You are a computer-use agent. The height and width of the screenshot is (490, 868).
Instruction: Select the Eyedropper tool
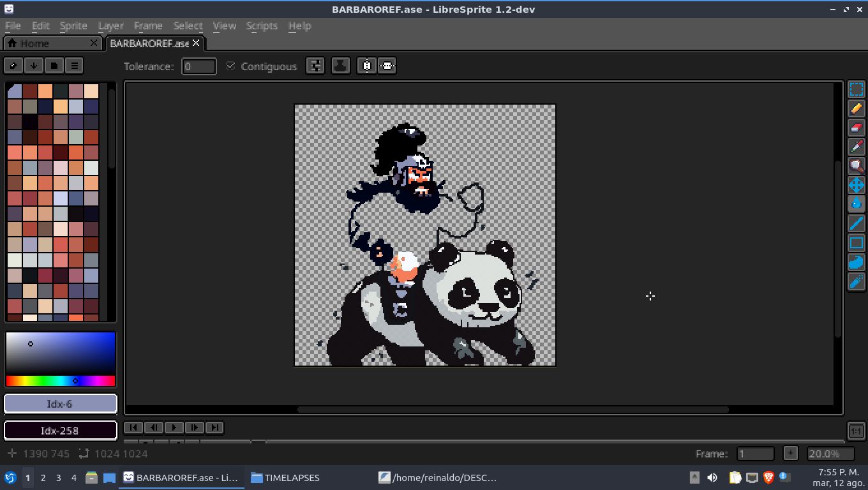tap(856, 147)
